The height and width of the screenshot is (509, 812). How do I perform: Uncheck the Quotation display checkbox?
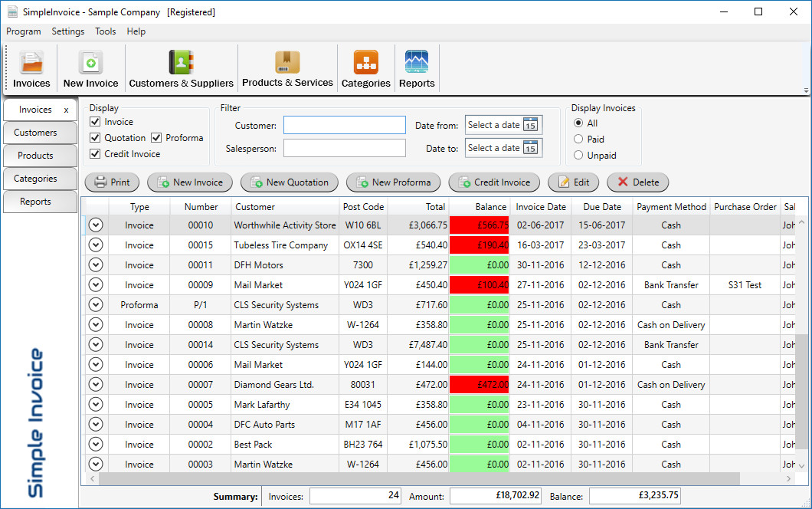(95, 137)
